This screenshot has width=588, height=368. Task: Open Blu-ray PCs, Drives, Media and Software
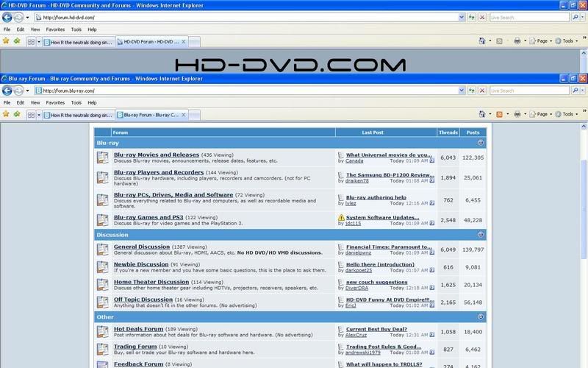(x=173, y=195)
